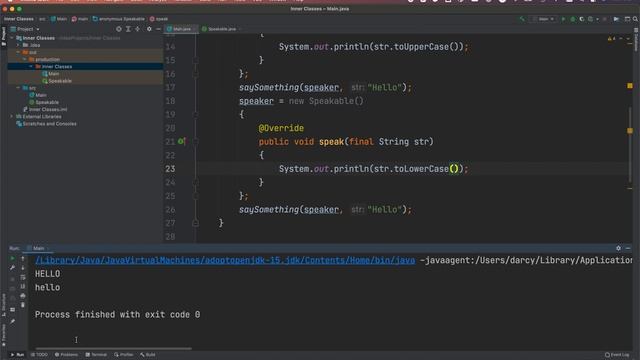Image resolution: width=640 pixels, height=360 pixels.
Task: Click the implements gutter icon on line 21
Action: tap(182, 141)
